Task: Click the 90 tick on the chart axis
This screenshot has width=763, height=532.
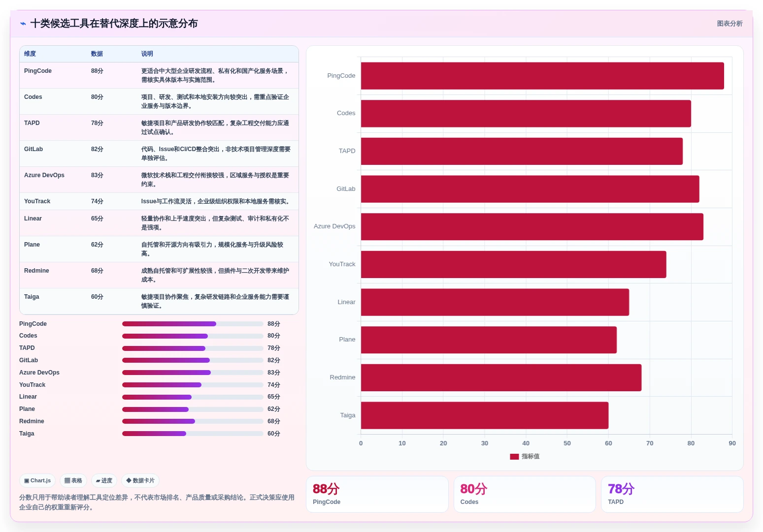Action: (732, 443)
